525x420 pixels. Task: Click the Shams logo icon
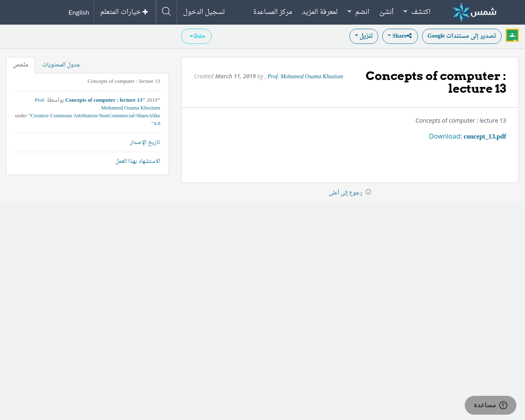tap(461, 12)
